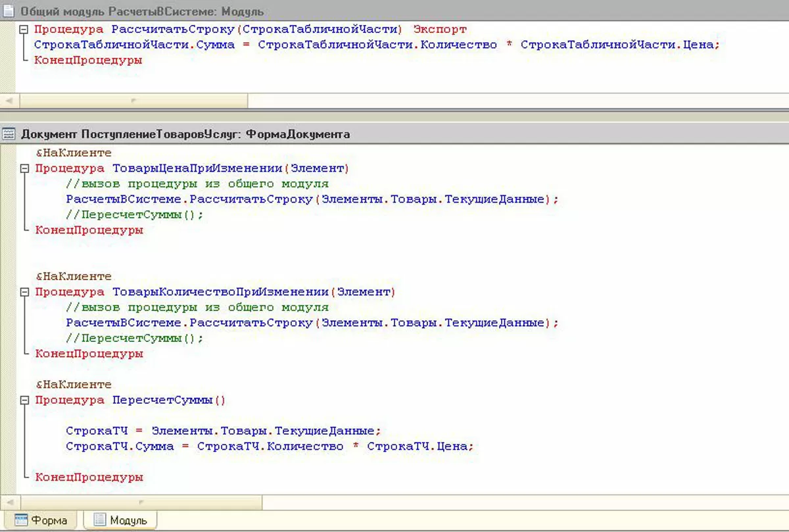This screenshot has width=789, height=532.
Task: Collapse the ТоварыКоличествоПриИзменении procedure block
Action: [25, 292]
